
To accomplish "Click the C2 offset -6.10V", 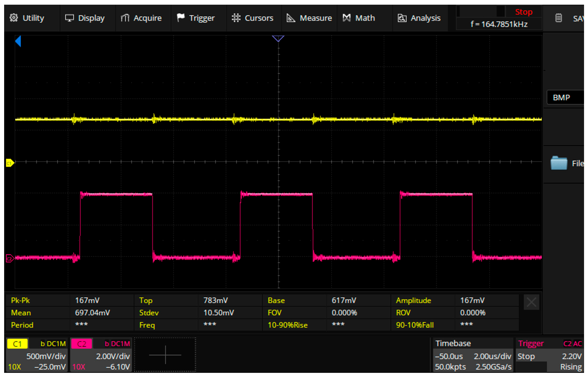I will point(118,367).
